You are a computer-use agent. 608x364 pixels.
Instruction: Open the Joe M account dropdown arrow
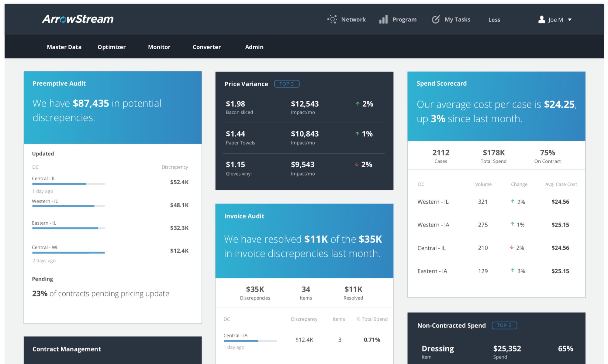coord(570,20)
